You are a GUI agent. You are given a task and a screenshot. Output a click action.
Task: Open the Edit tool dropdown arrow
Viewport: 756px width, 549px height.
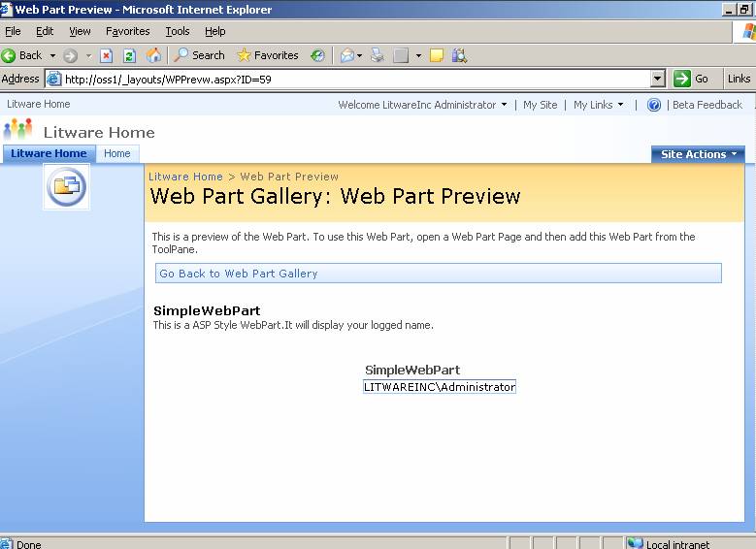[x=418, y=56]
